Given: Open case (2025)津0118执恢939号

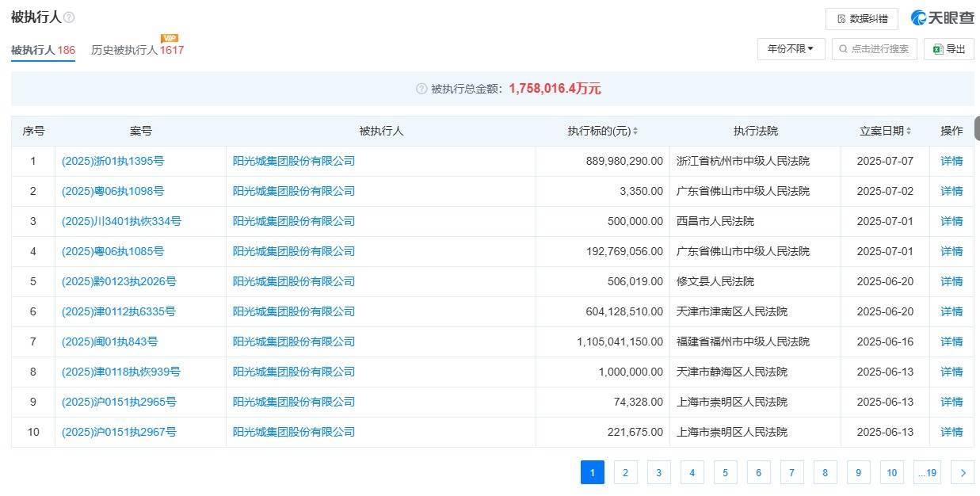Looking at the screenshot, I should coord(120,372).
